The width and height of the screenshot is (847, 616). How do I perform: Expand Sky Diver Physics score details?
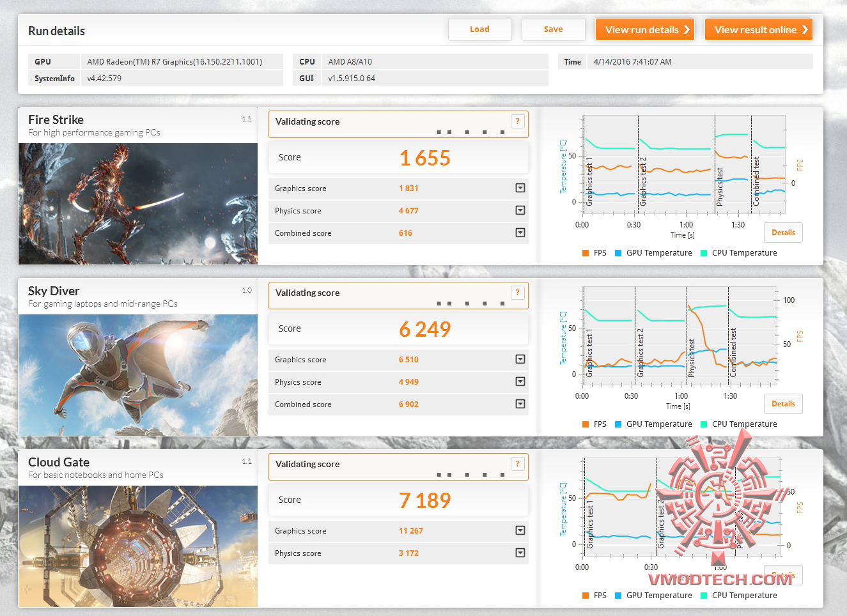click(520, 381)
